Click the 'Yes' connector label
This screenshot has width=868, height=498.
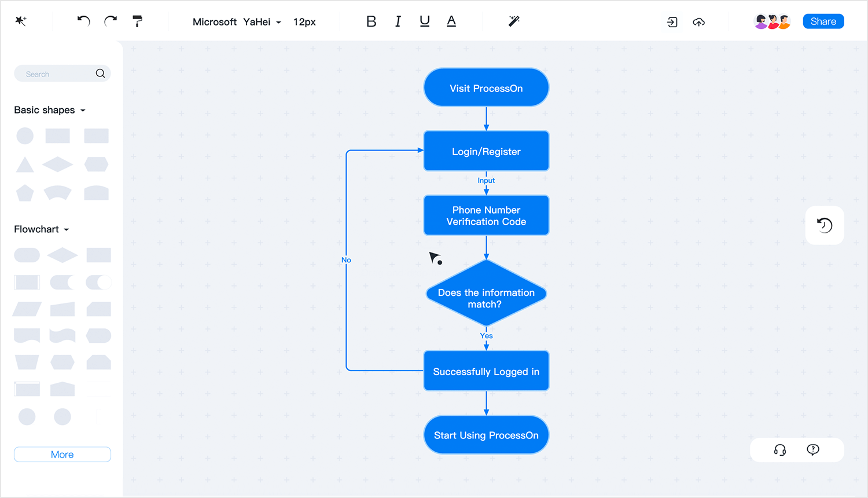pyautogui.click(x=486, y=336)
